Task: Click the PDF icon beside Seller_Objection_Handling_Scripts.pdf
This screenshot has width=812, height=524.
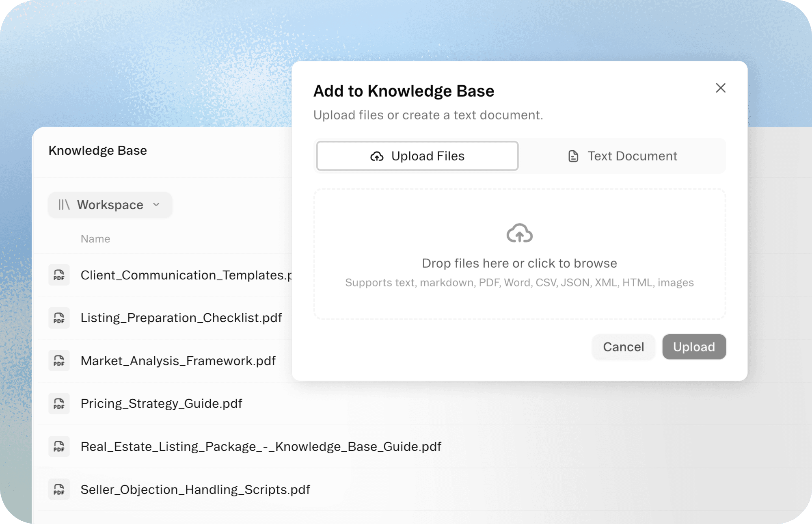Action: click(59, 489)
